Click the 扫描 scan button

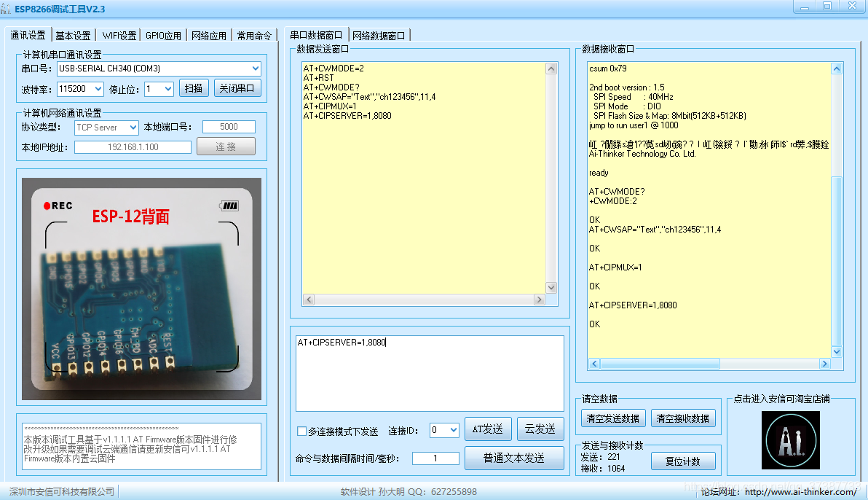(194, 88)
